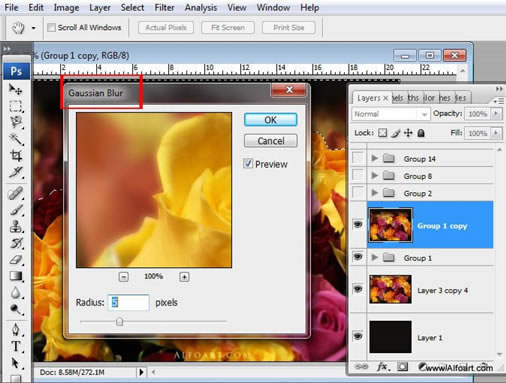
Task: Select the Crop tool
Action: [15, 155]
